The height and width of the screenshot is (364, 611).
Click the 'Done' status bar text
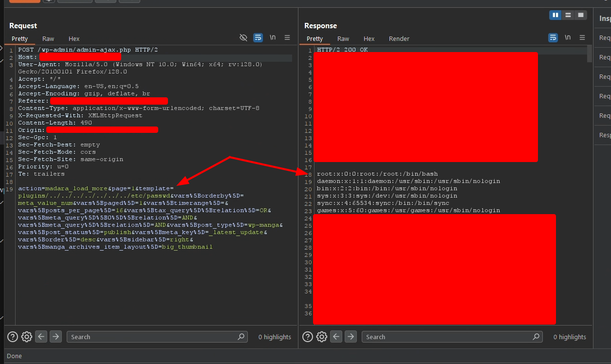click(x=14, y=356)
